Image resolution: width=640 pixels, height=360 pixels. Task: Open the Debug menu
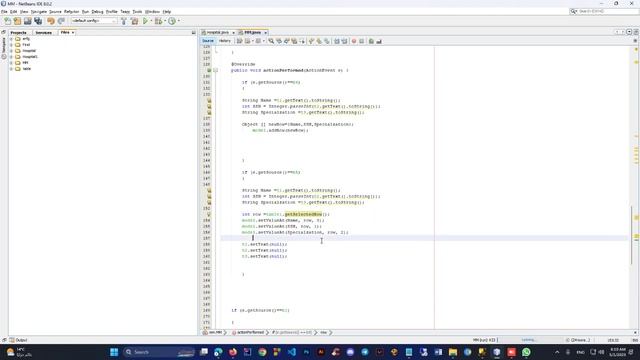coord(97,12)
